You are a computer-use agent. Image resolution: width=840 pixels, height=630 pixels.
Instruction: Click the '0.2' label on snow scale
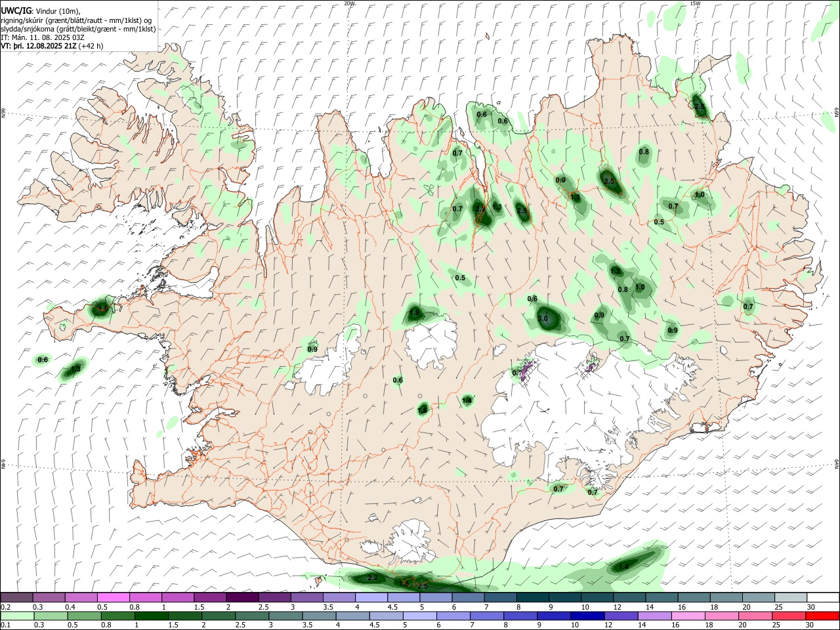click(6, 606)
